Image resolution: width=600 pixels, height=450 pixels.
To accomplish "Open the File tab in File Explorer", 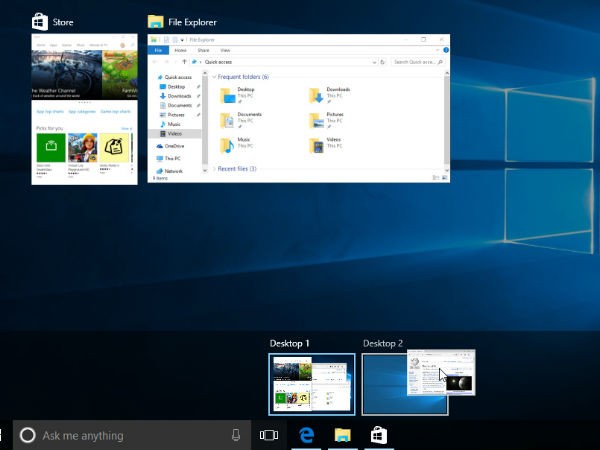I will point(158,49).
